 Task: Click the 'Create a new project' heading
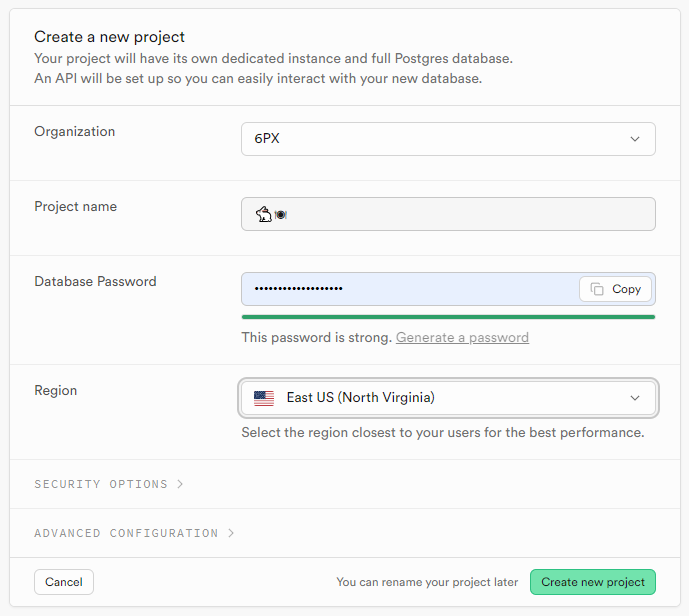pyautogui.click(x=110, y=37)
